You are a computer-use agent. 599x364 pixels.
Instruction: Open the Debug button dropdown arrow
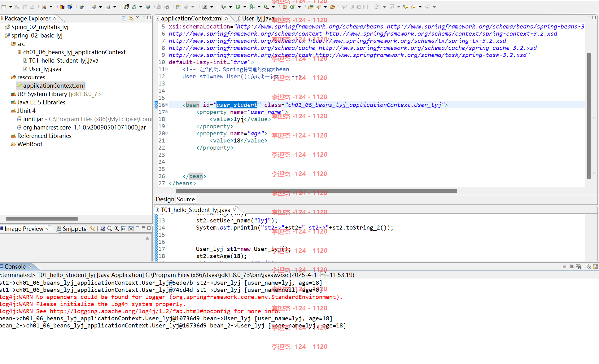(230, 7)
